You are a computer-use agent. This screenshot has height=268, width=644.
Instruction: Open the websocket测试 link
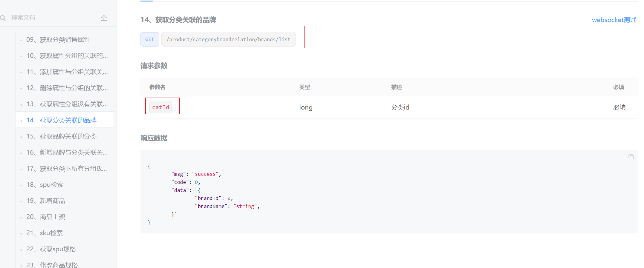[x=614, y=20]
